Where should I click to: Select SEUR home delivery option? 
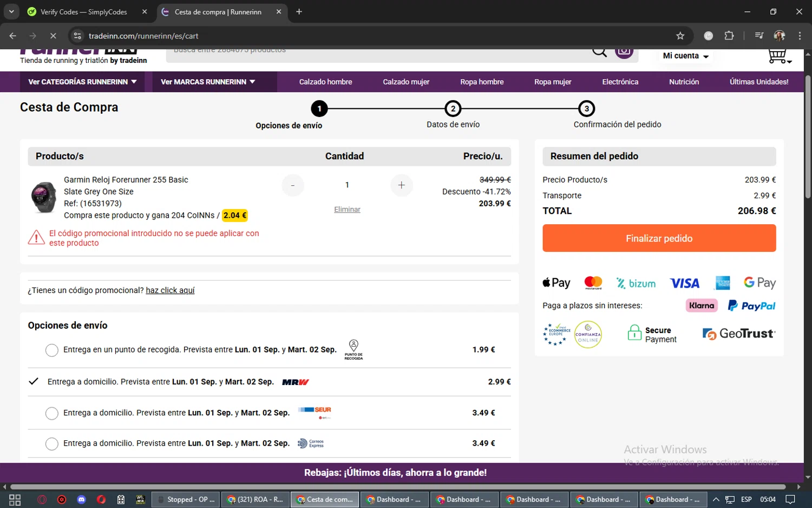[52, 414]
